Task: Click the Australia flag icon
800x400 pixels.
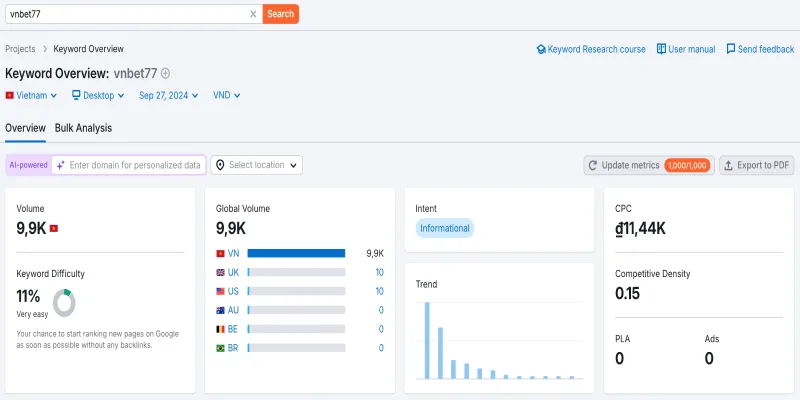Action: pyautogui.click(x=220, y=310)
